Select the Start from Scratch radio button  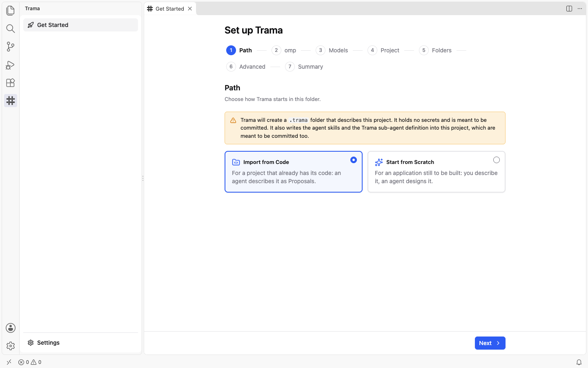click(497, 160)
